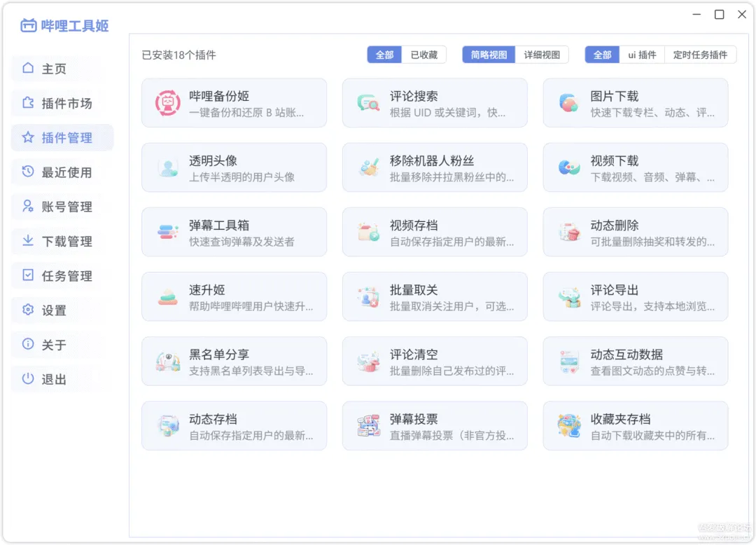Click the 退出 power icon in the sidebar

tap(28, 378)
